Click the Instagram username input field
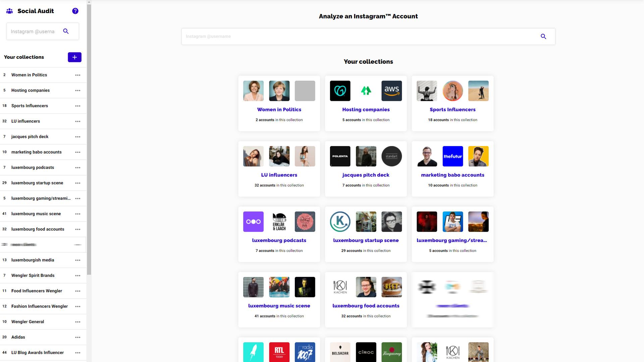The height and width of the screenshot is (362, 644). coord(368,36)
